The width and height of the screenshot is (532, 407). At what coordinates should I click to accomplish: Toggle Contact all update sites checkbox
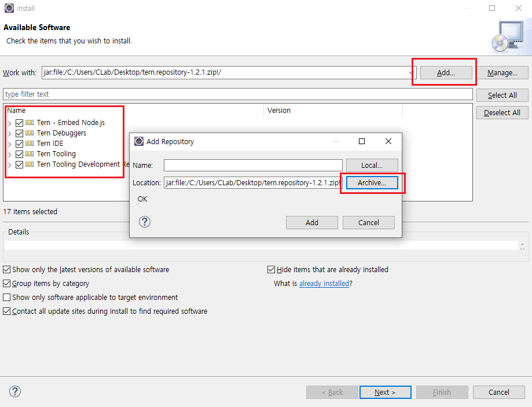(7, 311)
